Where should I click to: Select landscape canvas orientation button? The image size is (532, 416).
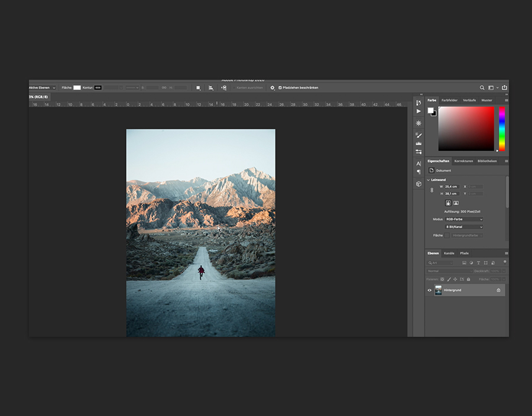click(x=456, y=203)
